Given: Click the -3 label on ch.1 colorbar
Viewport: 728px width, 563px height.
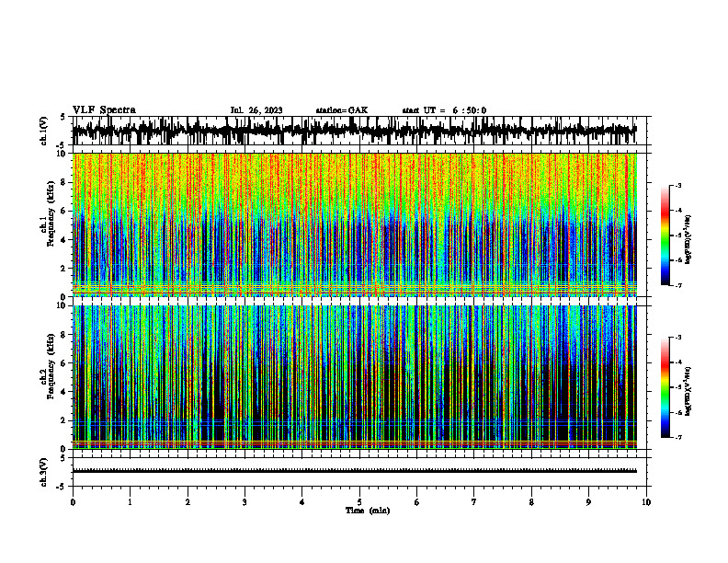Looking at the screenshot, I should pyautogui.click(x=678, y=186).
